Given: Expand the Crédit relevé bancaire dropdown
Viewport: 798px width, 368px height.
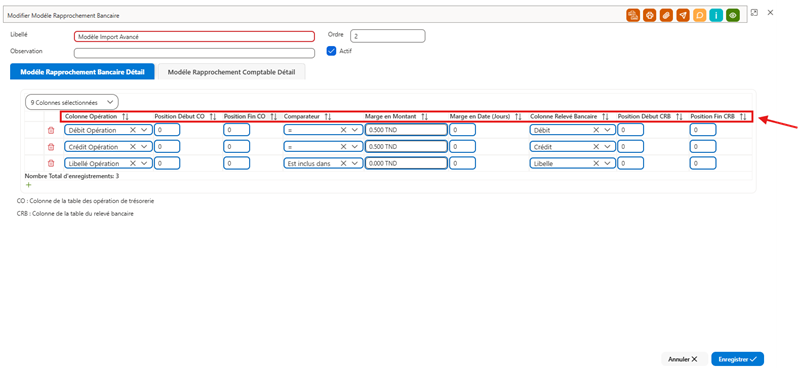Looking at the screenshot, I should pos(607,147).
